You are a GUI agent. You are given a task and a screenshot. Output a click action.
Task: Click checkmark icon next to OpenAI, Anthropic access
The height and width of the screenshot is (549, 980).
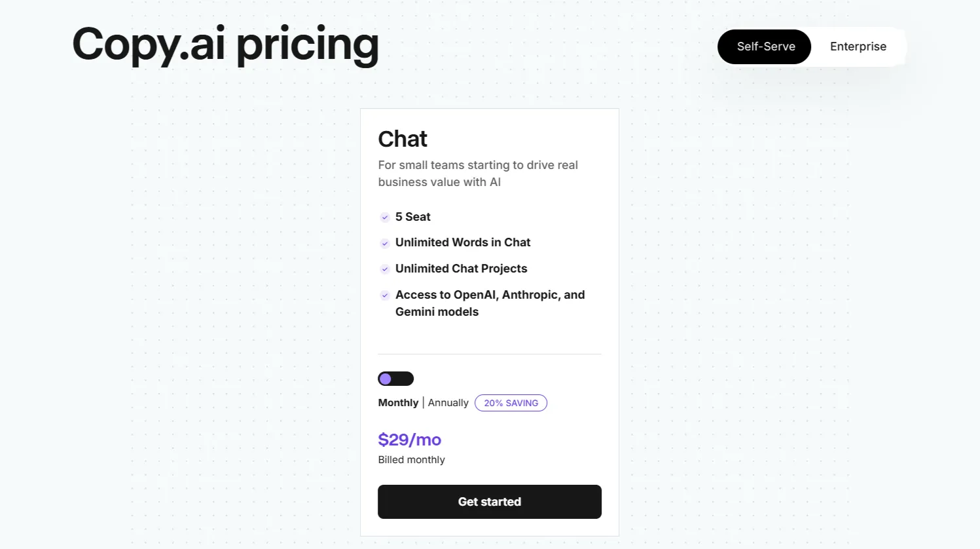point(385,295)
